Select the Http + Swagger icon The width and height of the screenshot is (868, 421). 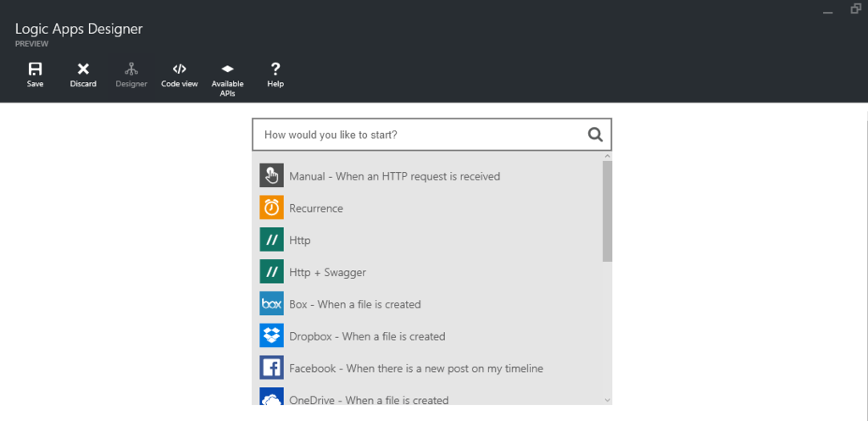pos(271,272)
